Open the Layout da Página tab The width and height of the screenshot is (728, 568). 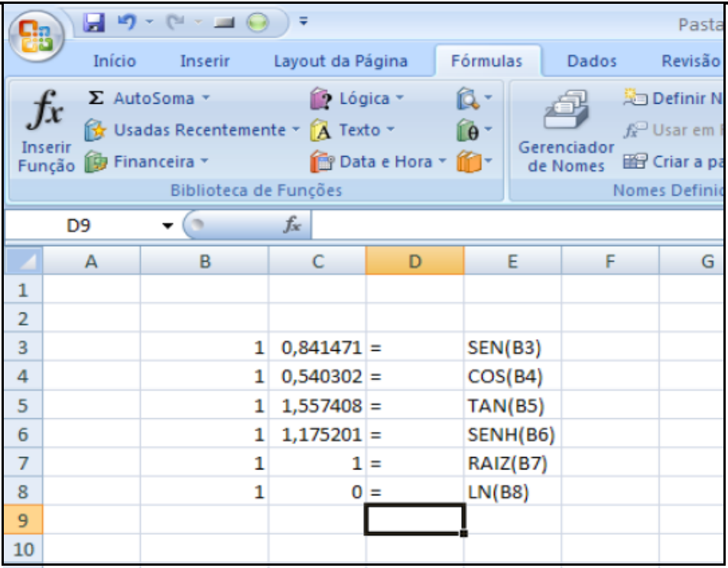(x=340, y=62)
